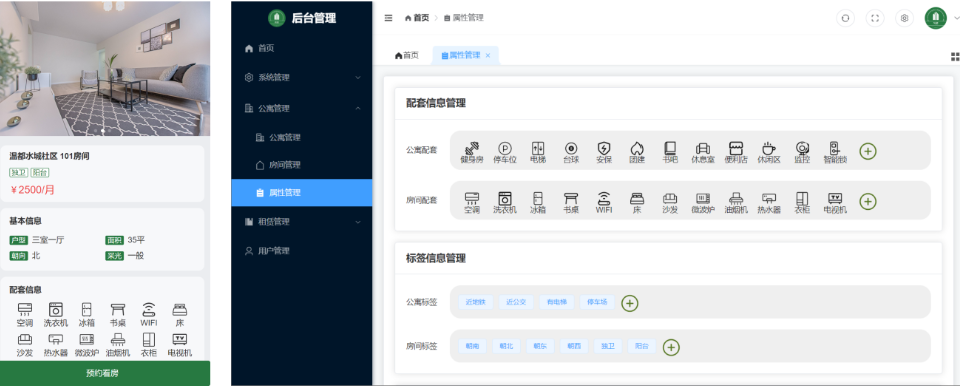
Task: Click the 休闲区 coffee cup icon
Action: (x=768, y=148)
